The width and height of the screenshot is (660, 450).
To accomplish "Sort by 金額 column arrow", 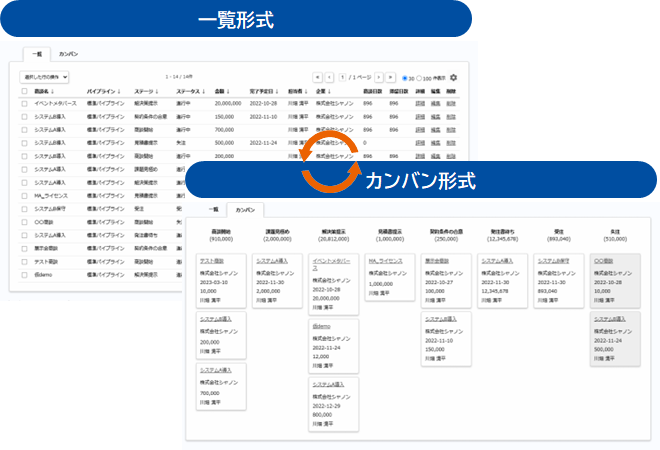I will coord(228,91).
